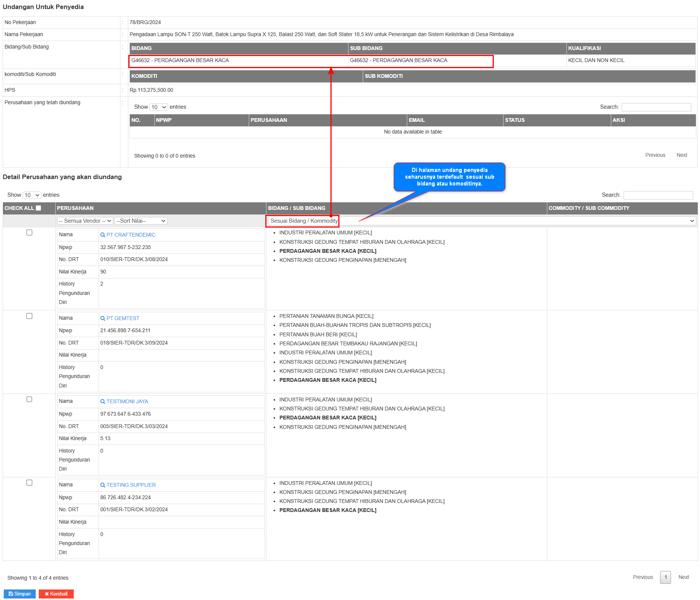Click the X icon on Kembali button
The image size is (700, 600).
point(47,594)
